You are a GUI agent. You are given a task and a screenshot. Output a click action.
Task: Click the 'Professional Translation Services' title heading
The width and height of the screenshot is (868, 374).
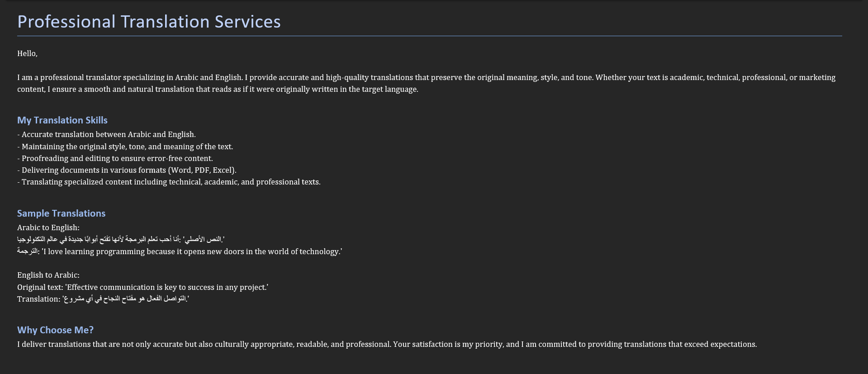[149, 22]
